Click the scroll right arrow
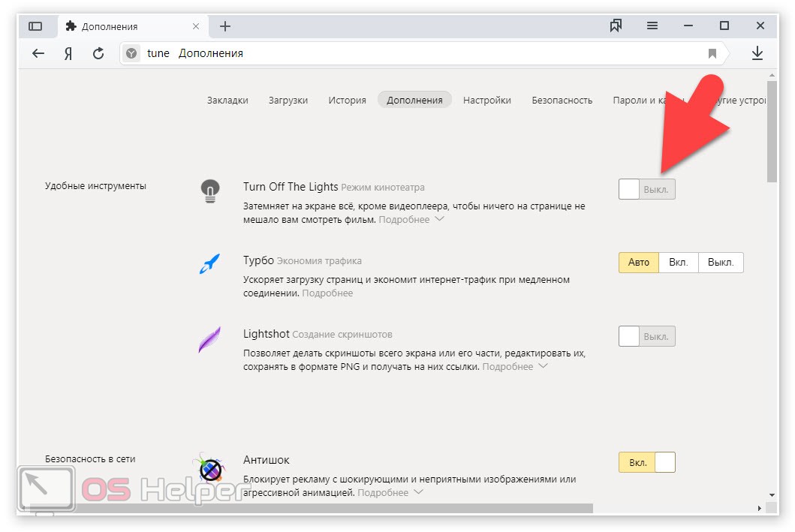This screenshot has height=532, width=795. click(x=759, y=508)
